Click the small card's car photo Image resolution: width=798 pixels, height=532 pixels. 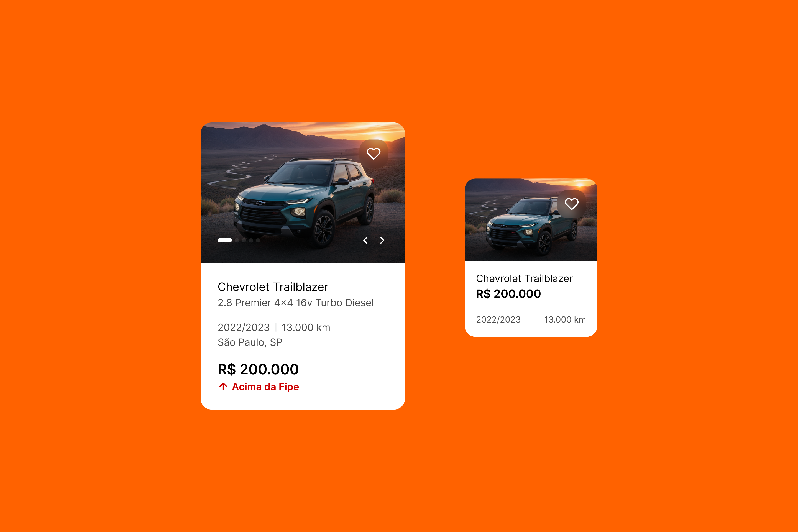pos(531,220)
